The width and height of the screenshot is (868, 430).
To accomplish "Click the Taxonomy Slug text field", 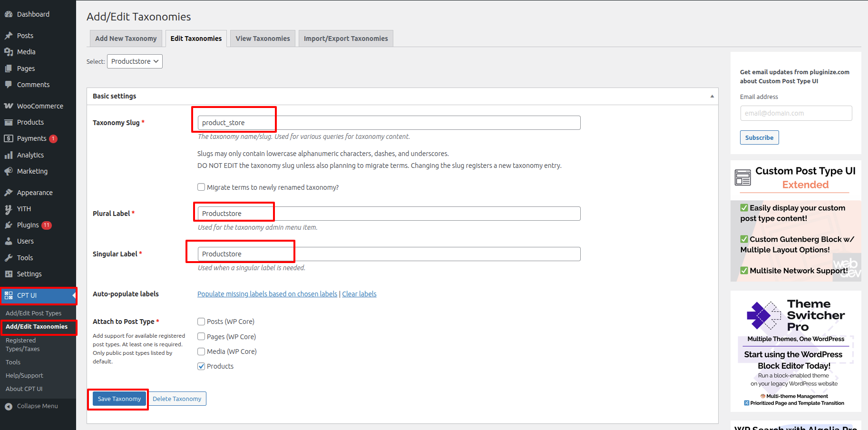I will point(389,123).
